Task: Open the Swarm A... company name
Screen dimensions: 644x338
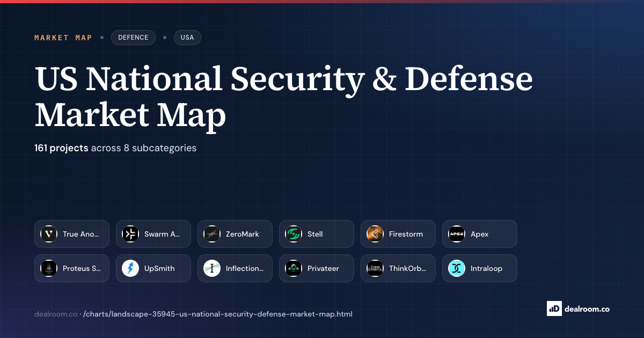Action: (x=162, y=234)
